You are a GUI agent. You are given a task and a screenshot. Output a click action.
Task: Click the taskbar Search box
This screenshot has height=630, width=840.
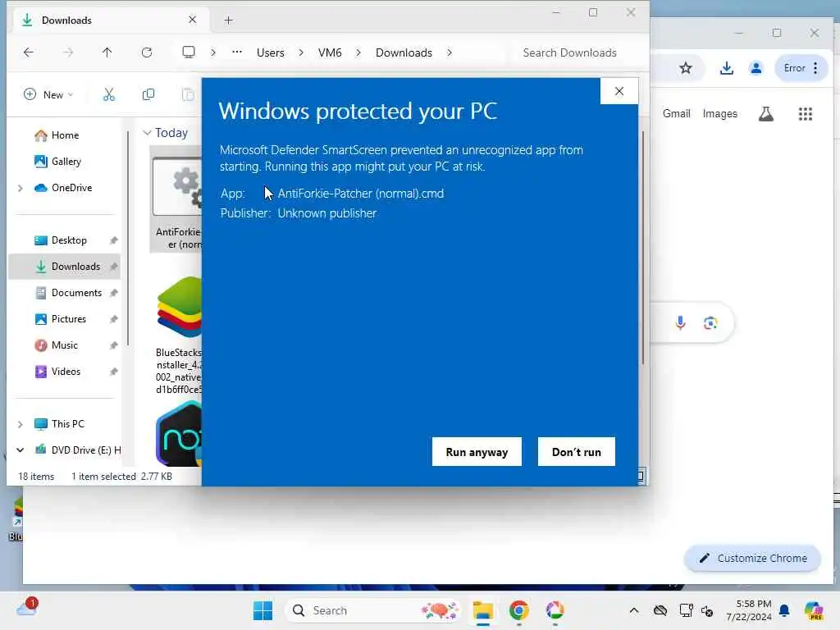373,610
